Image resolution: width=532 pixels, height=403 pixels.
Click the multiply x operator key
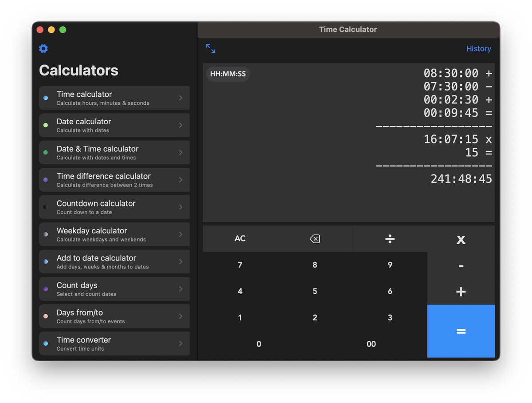coord(461,239)
